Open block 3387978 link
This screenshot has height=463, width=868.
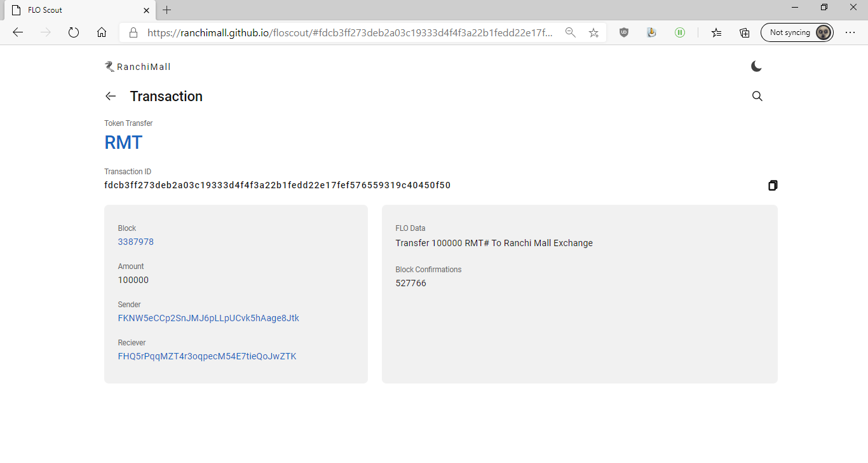135,242
